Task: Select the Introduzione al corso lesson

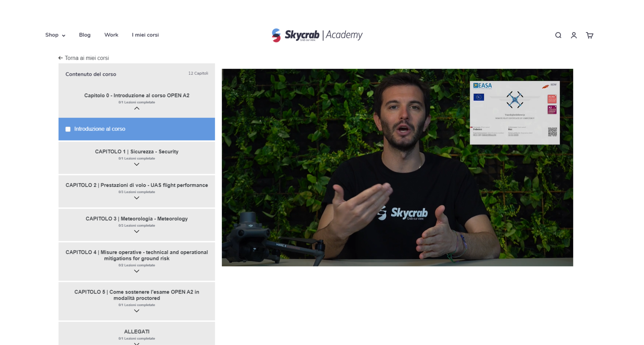Action: [x=100, y=129]
